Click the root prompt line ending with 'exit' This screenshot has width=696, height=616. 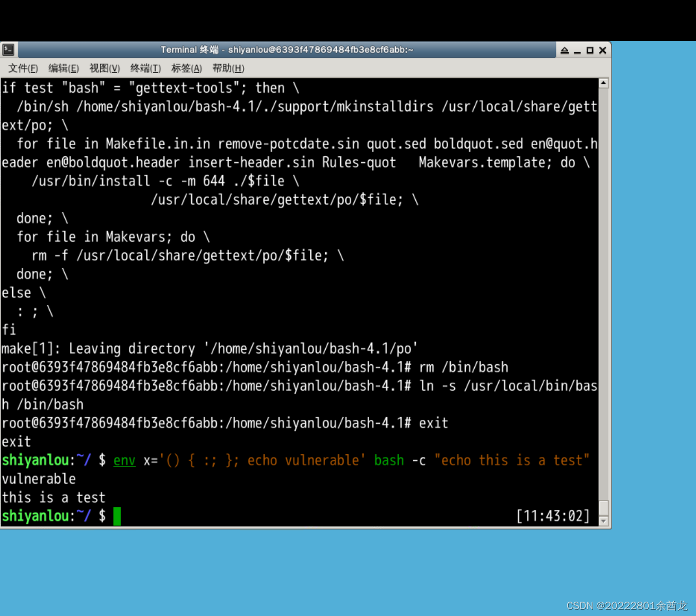click(225, 423)
